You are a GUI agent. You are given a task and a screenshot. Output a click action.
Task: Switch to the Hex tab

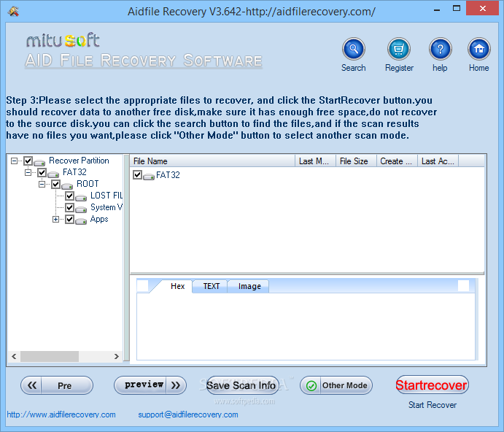coord(177,286)
